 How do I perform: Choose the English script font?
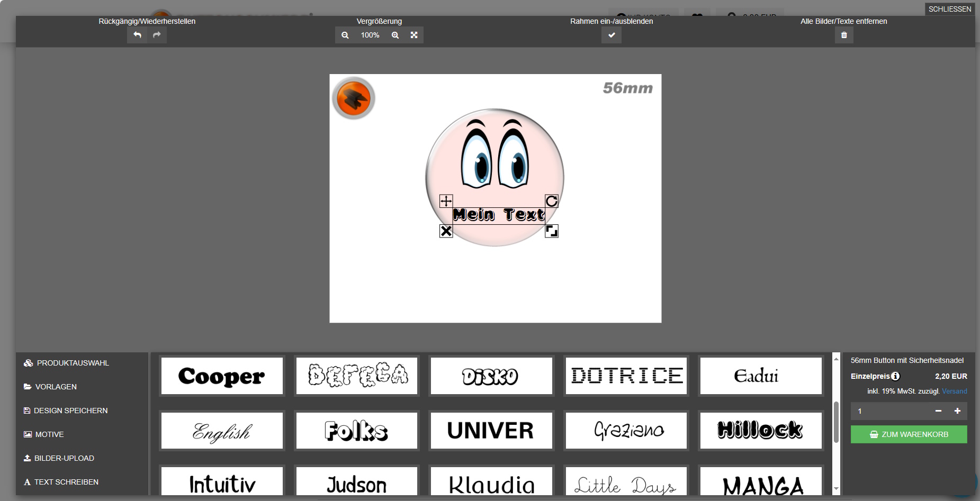(222, 431)
